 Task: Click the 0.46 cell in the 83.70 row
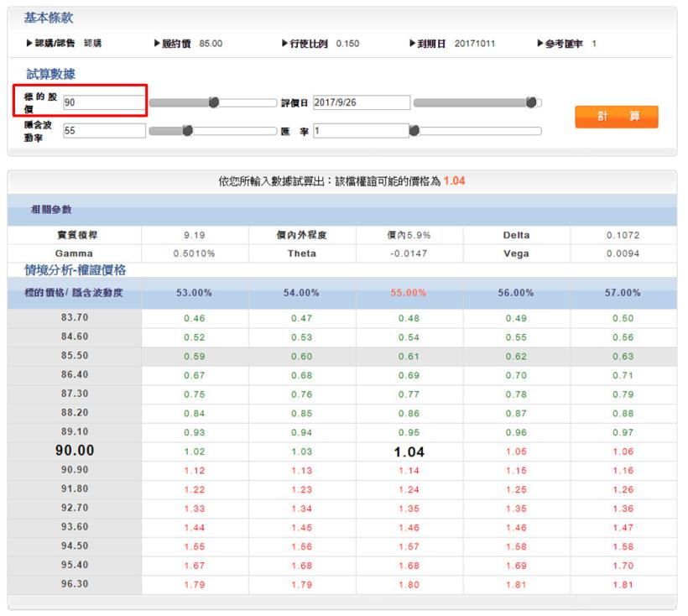click(195, 319)
